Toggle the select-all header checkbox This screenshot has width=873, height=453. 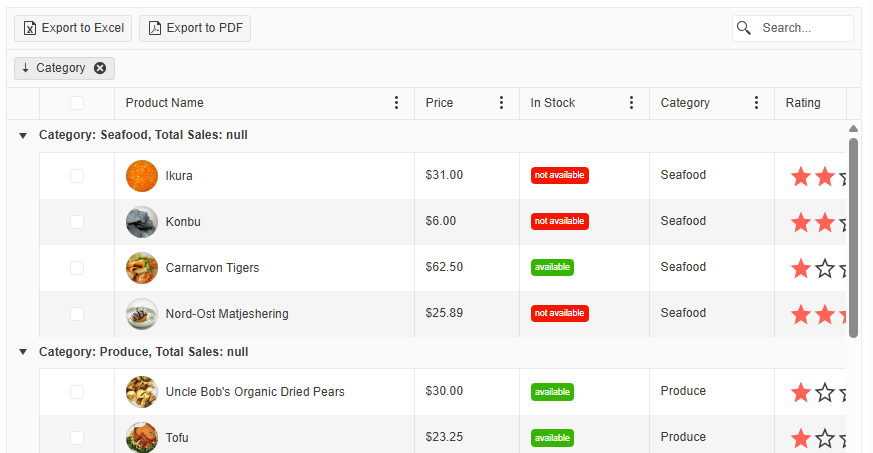(x=77, y=103)
